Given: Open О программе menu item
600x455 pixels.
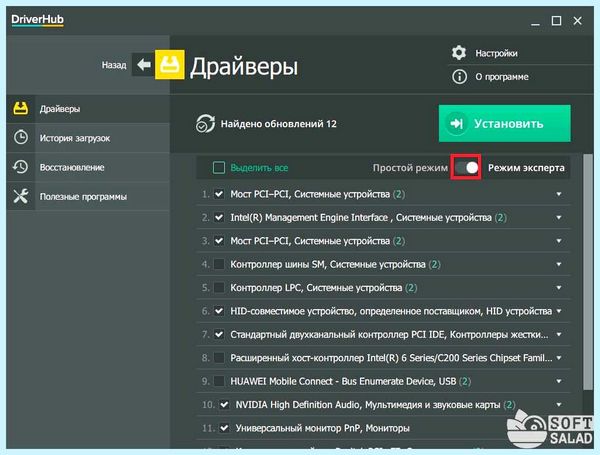Looking at the screenshot, I should point(502,77).
